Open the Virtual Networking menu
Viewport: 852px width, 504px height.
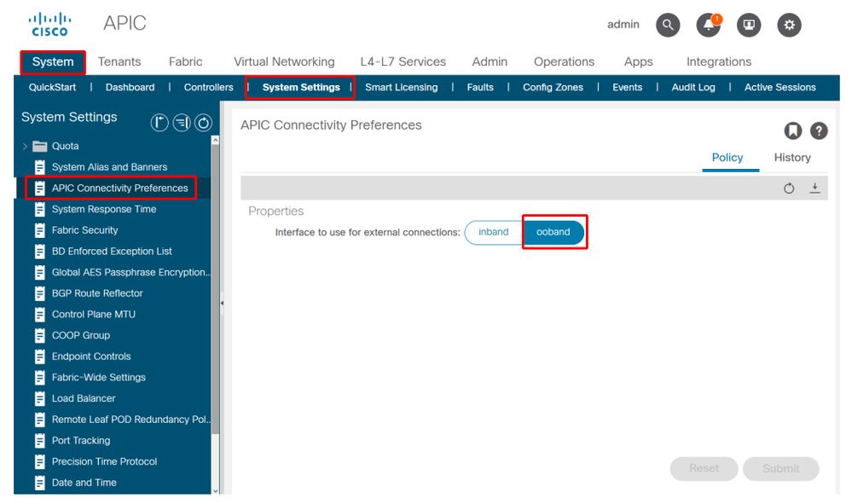[x=284, y=62]
